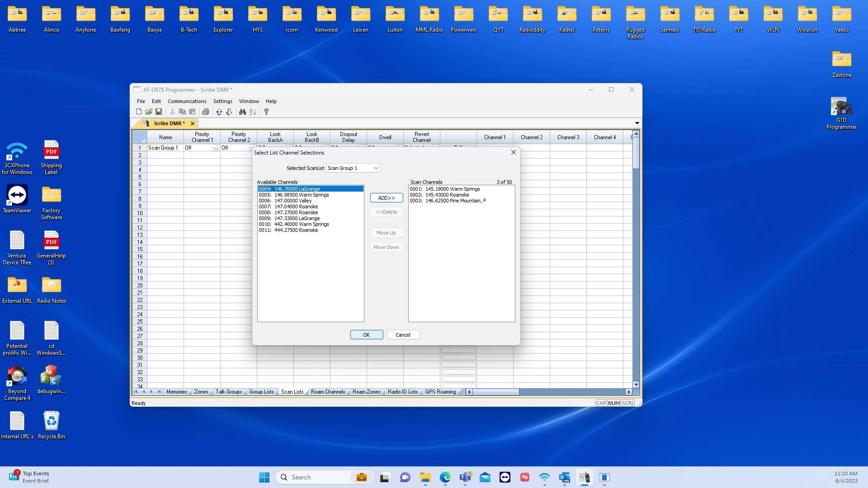Click the ADD>> button
Image resolution: width=868 pixels, height=488 pixels.
click(387, 198)
